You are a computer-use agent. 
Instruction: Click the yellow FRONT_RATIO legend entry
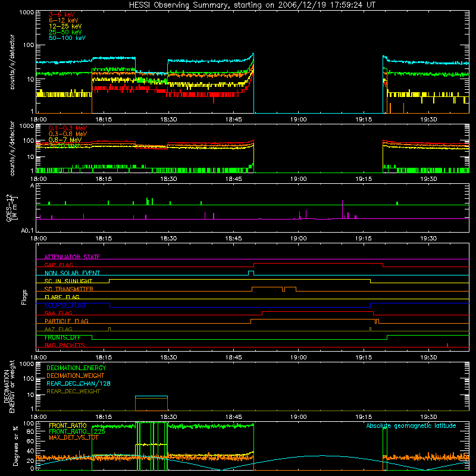click(67, 425)
